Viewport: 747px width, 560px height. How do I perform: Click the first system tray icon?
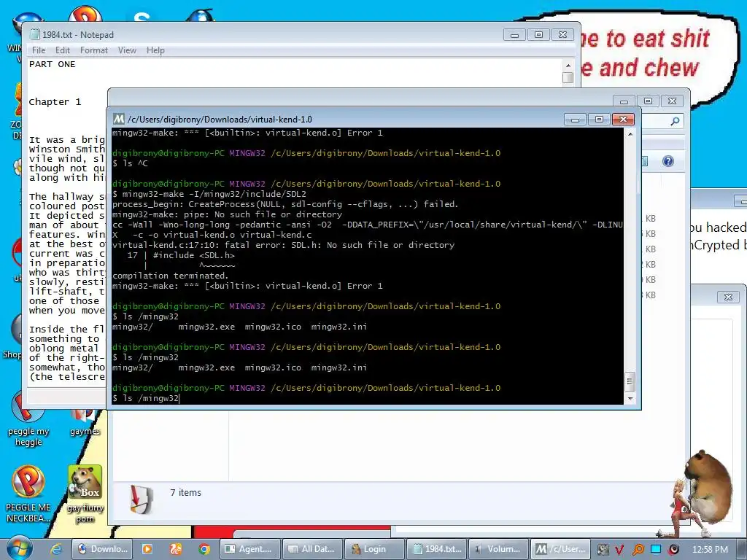coord(603,550)
